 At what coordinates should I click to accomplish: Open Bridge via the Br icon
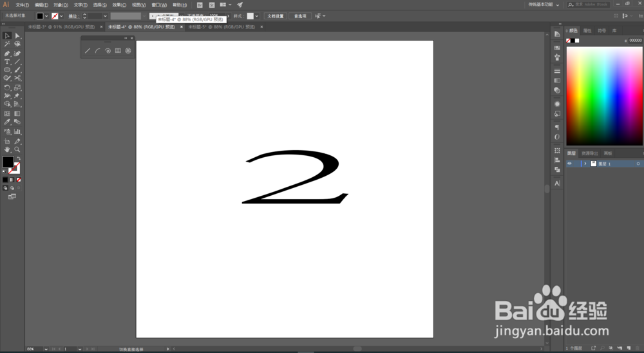point(200,5)
